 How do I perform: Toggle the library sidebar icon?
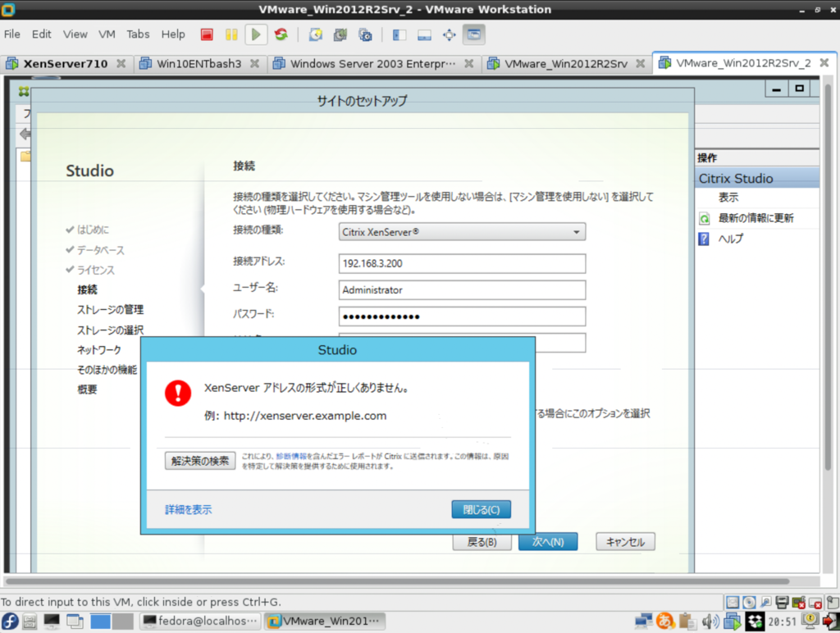click(399, 34)
